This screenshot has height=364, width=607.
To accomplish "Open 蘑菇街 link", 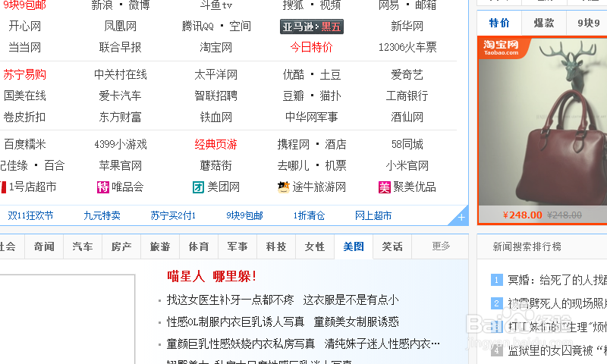I will tap(216, 165).
